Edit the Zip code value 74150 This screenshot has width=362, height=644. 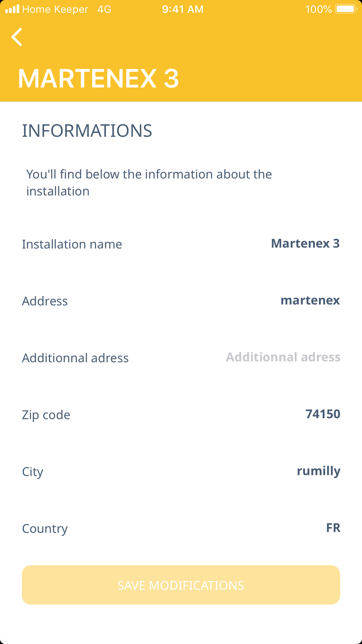323,414
